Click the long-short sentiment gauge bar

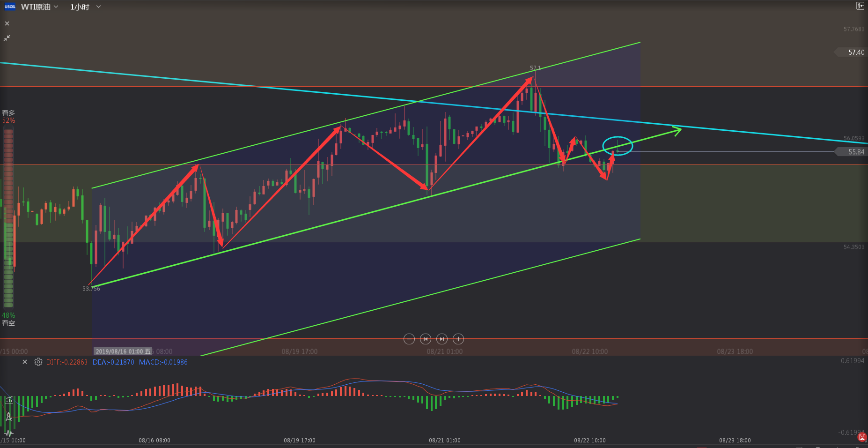coord(8,218)
